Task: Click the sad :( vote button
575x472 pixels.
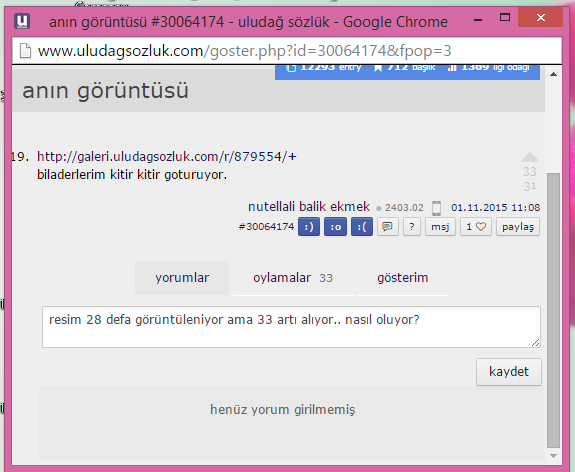Action: (x=362, y=227)
